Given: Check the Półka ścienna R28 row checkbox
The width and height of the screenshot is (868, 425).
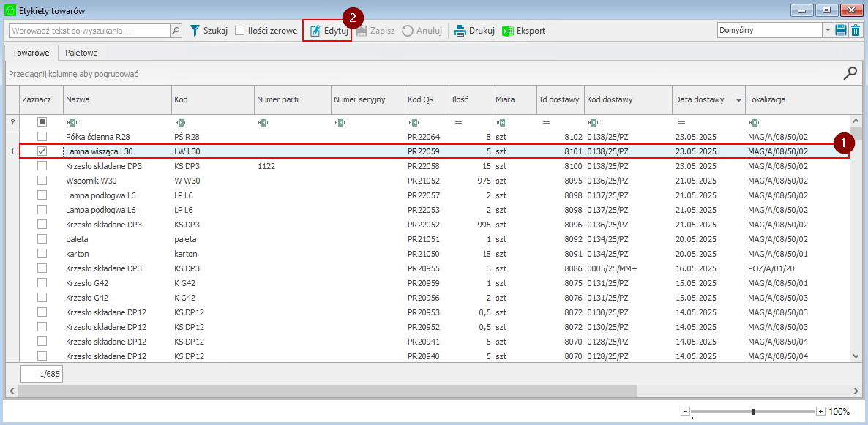Looking at the screenshot, I should (x=42, y=137).
